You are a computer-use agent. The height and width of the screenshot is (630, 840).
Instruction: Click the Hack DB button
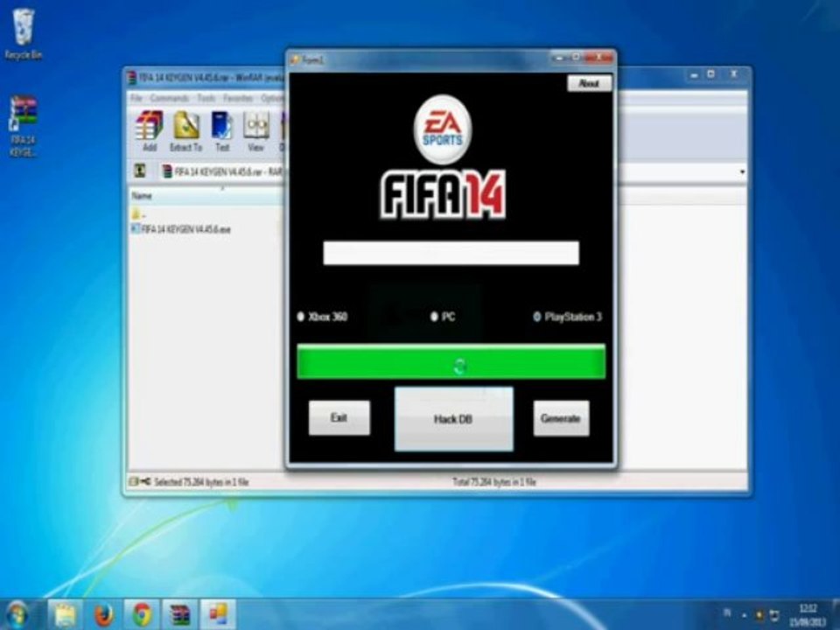pyautogui.click(x=454, y=419)
